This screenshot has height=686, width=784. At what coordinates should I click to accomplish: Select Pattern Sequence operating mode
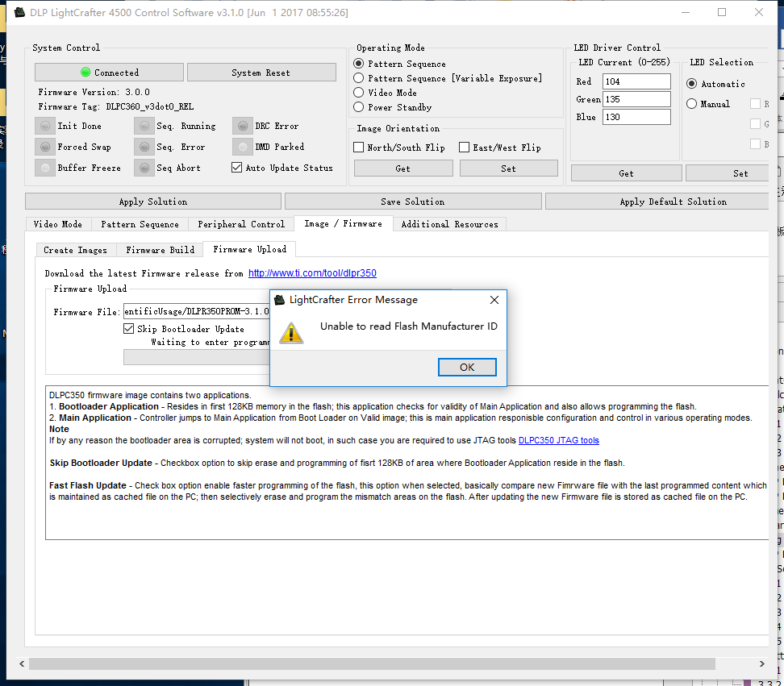[x=358, y=64]
